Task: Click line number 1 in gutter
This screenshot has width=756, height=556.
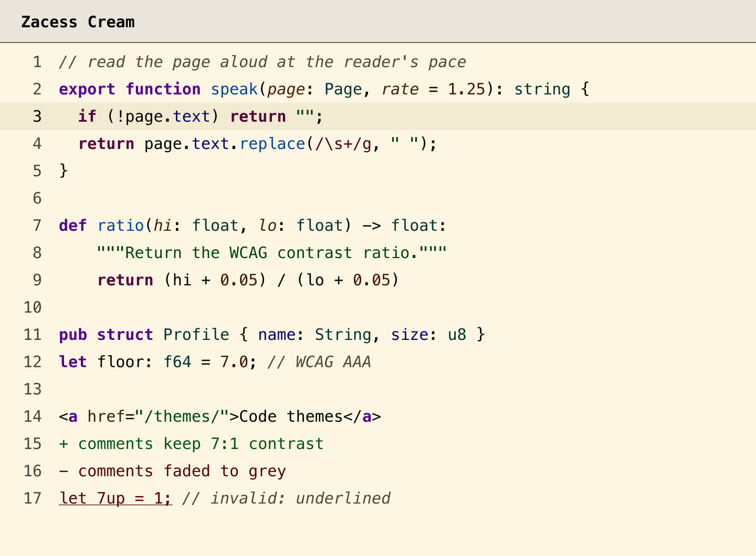Action: [37, 62]
